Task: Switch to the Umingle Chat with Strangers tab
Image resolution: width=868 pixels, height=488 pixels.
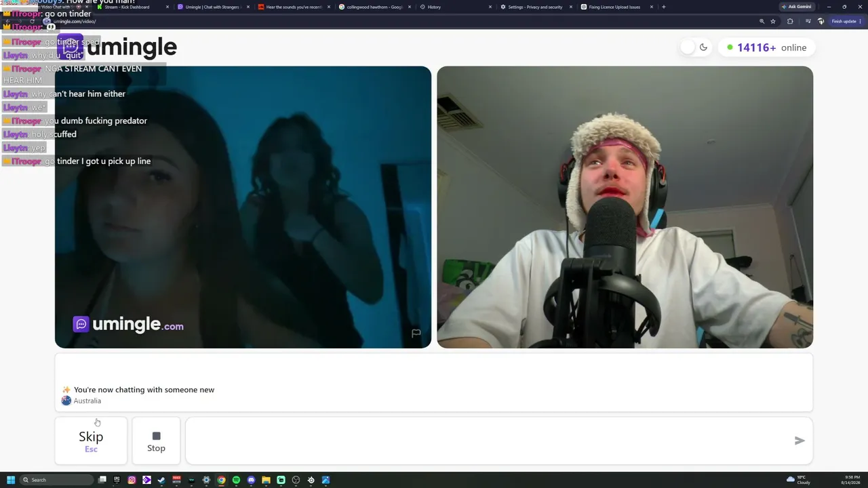Action: 213,7
